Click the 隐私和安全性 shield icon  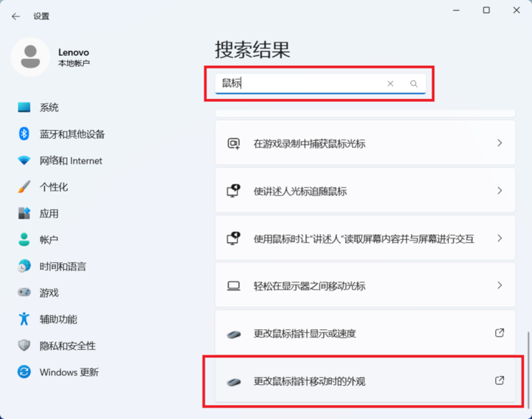(x=25, y=346)
